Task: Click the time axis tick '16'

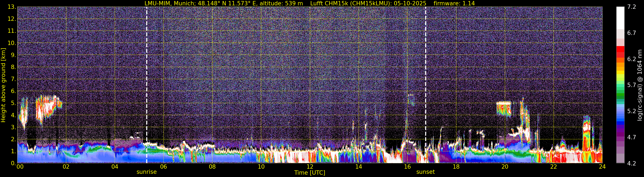Action: coord(407,167)
